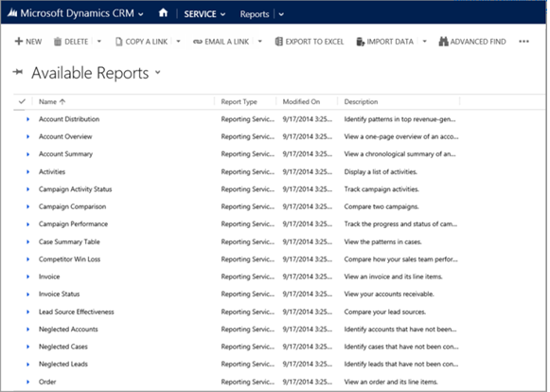
Task: Open the SERVICE area dropdown arrow
Action: click(x=222, y=14)
